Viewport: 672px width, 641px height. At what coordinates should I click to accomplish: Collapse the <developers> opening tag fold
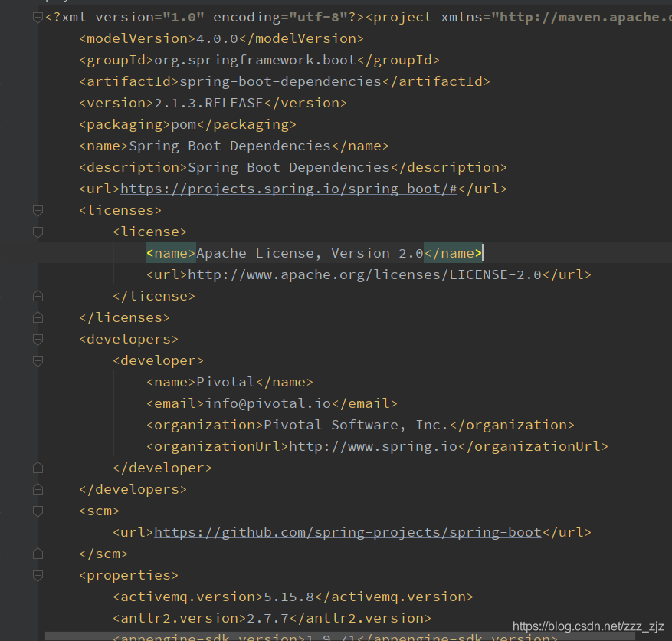pos(38,339)
